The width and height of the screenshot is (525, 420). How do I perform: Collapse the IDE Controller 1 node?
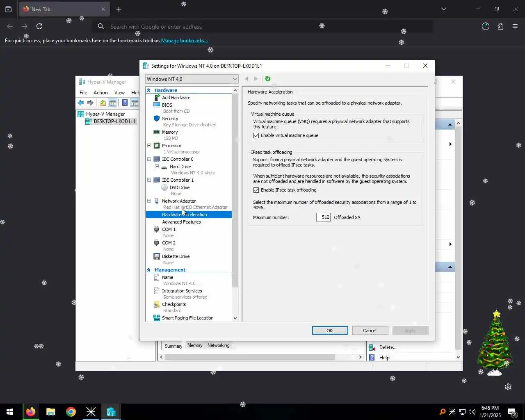click(149, 180)
